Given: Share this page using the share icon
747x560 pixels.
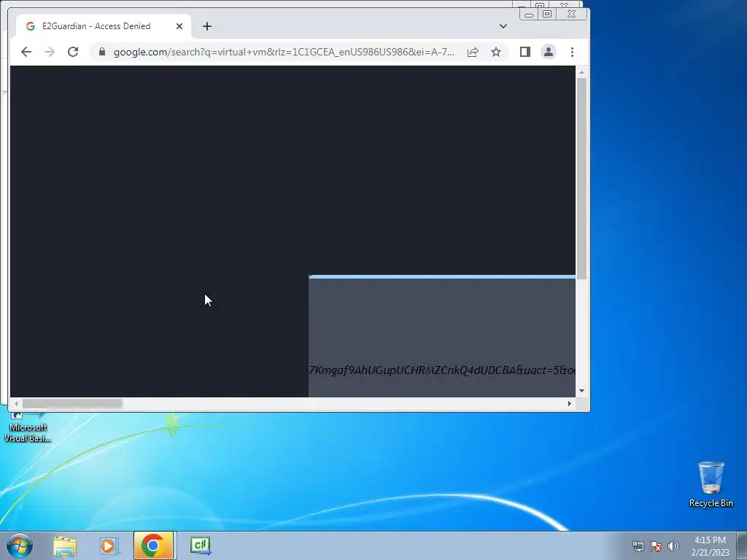Looking at the screenshot, I should 473,52.
